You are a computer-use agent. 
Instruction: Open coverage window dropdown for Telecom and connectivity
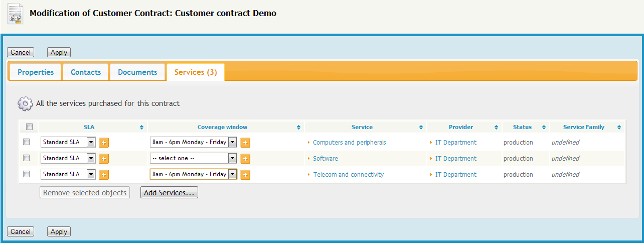pyautogui.click(x=232, y=175)
